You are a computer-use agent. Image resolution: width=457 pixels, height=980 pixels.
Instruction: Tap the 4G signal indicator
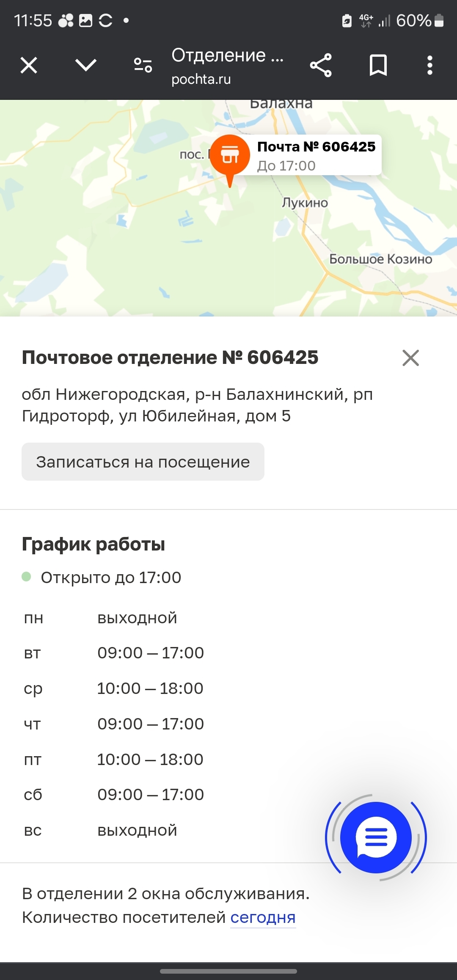click(x=366, y=20)
